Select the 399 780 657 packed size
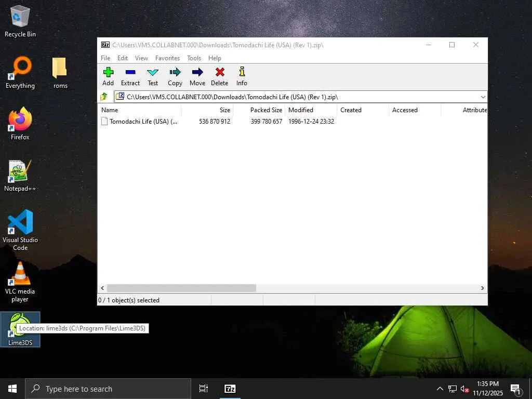 pyautogui.click(x=267, y=122)
